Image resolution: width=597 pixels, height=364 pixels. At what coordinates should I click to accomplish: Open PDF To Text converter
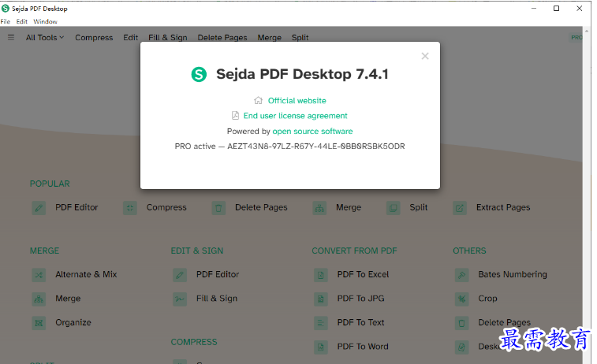[360, 322]
